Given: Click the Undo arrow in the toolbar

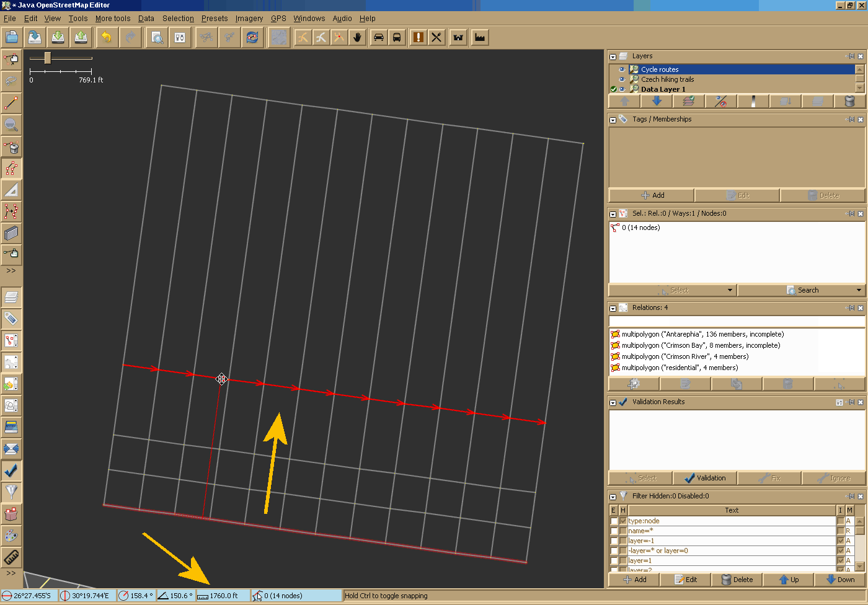Looking at the screenshot, I should coord(107,37).
